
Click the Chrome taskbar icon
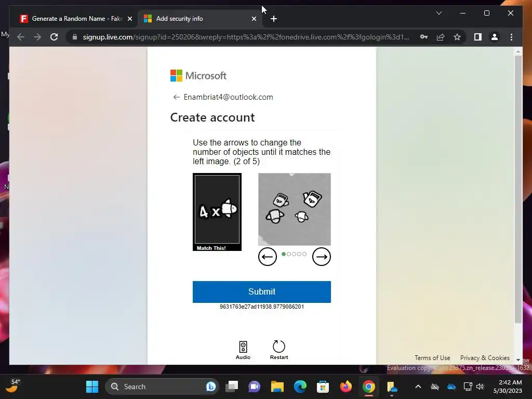[368, 387]
